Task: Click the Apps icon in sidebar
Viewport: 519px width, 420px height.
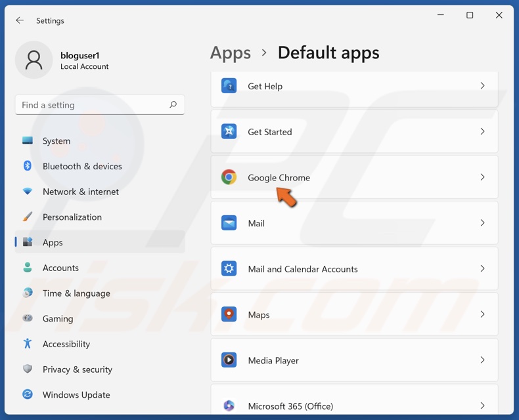Action: pos(28,242)
